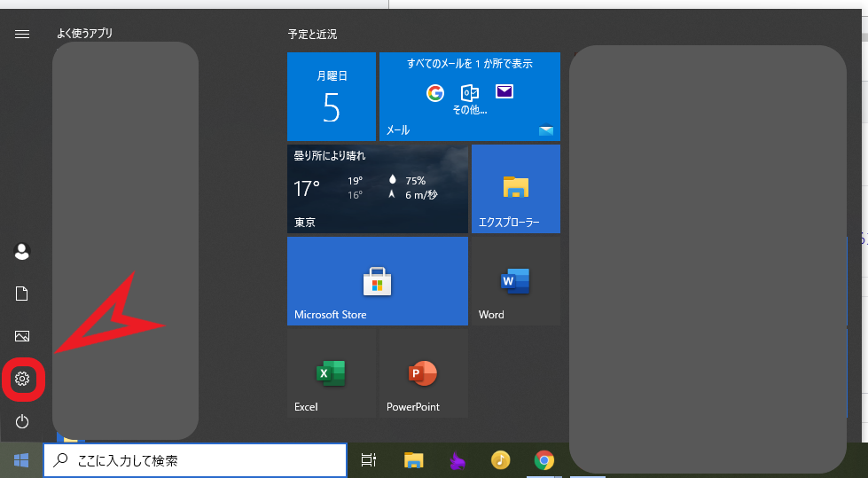The image size is (868, 478).
Task: Launch PowerPoint from its tile
Action: tap(424, 373)
